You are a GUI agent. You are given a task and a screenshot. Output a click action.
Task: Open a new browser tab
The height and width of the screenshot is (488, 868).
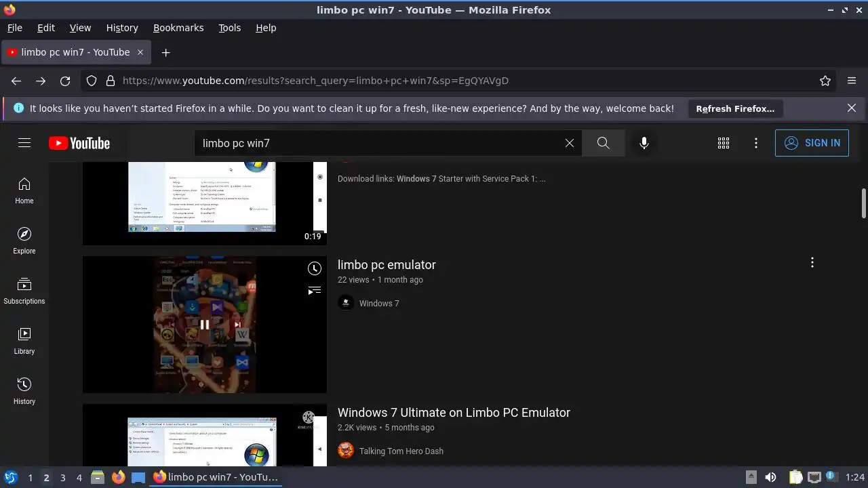click(165, 52)
